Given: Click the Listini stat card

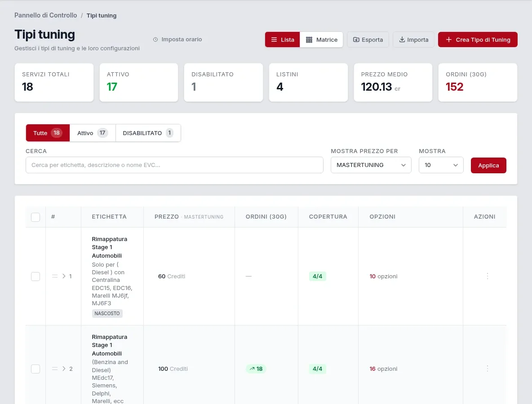Looking at the screenshot, I should click(308, 82).
